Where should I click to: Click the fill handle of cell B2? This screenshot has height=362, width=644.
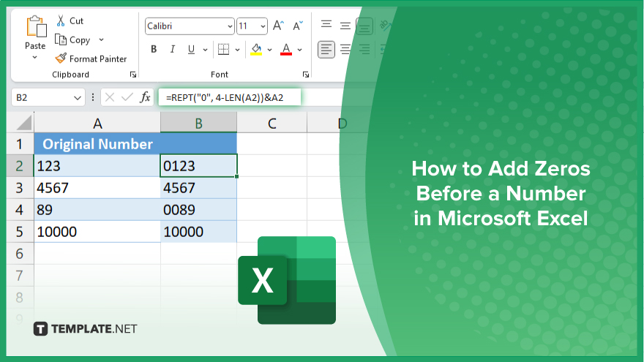(237, 176)
